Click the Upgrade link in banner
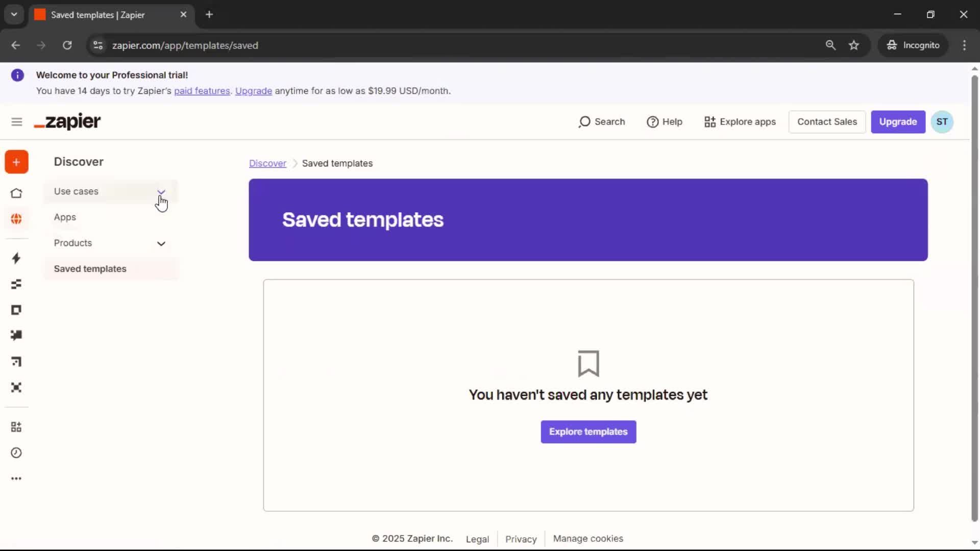The height and width of the screenshot is (551, 980). (254, 91)
